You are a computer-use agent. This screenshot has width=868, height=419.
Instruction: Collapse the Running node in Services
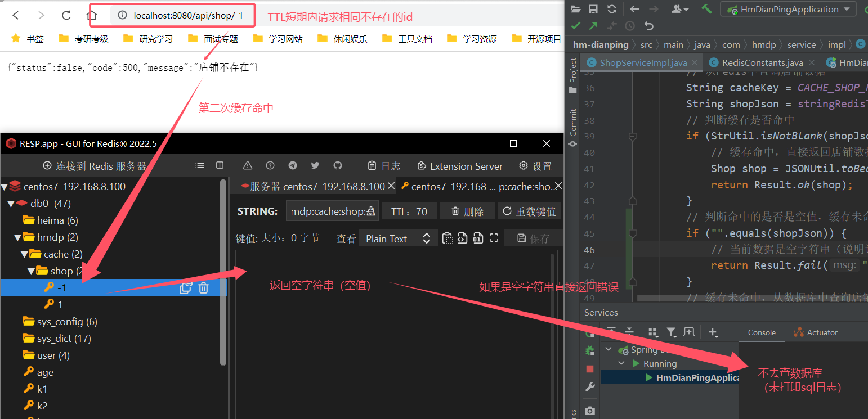coord(621,364)
